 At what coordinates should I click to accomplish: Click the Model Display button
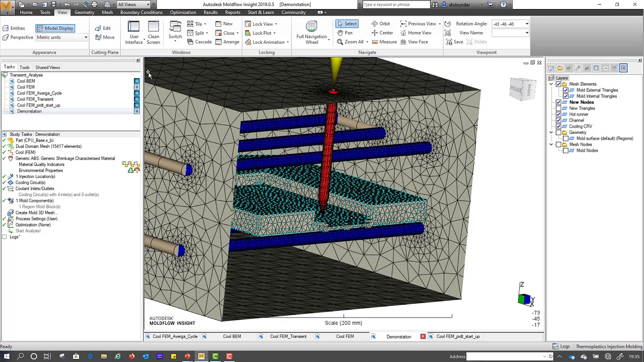[55, 28]
